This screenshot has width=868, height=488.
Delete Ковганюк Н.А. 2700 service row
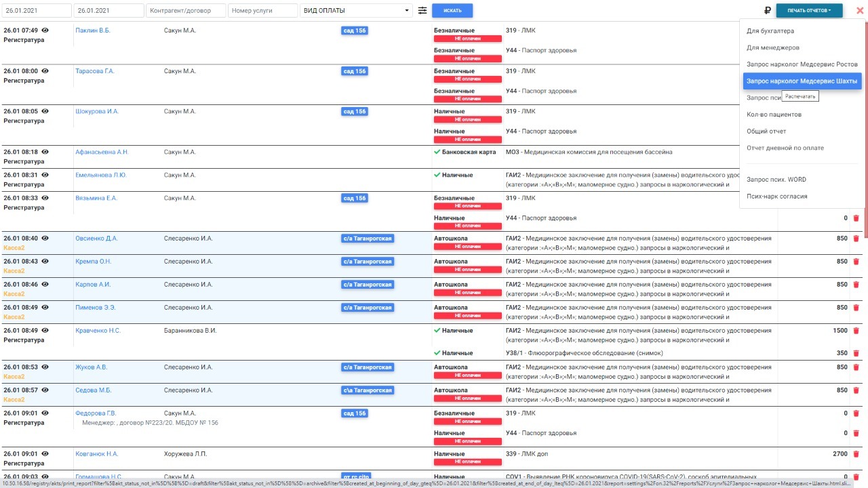(x=856, y=454)
